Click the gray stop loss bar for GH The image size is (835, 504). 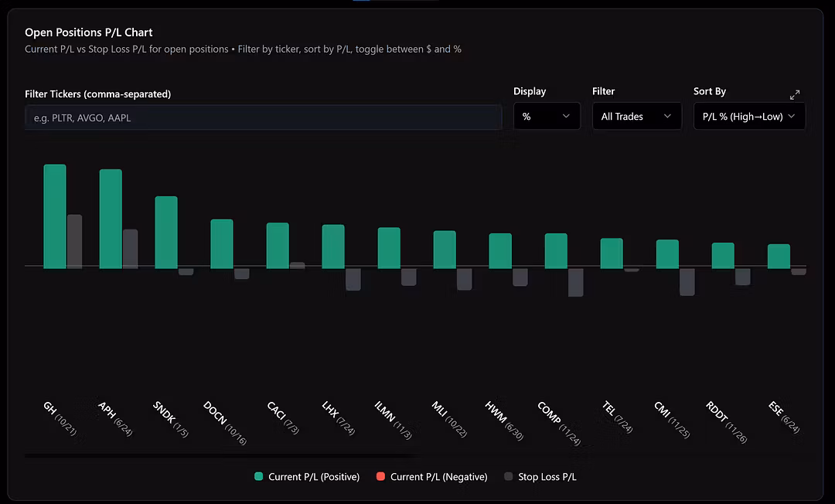click(74, 241)
